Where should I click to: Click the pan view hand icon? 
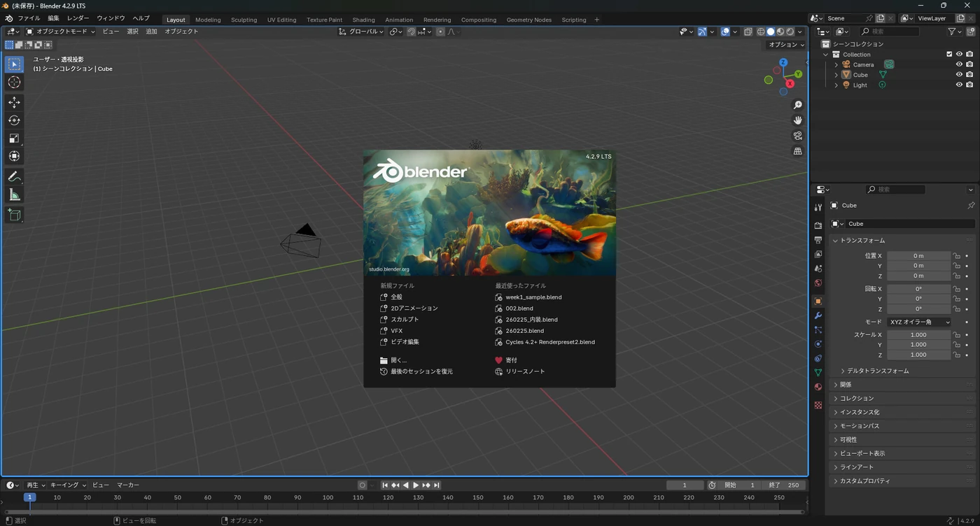click(x=797, y=120)
